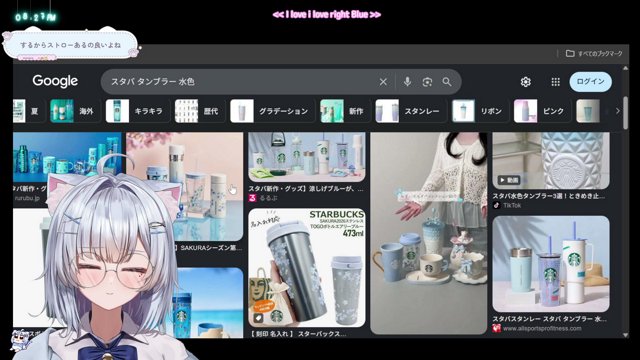640x360 pixels.
Task: Open the STARBUCKS 473ml engraved bottle image
Action: coord(307,268)
